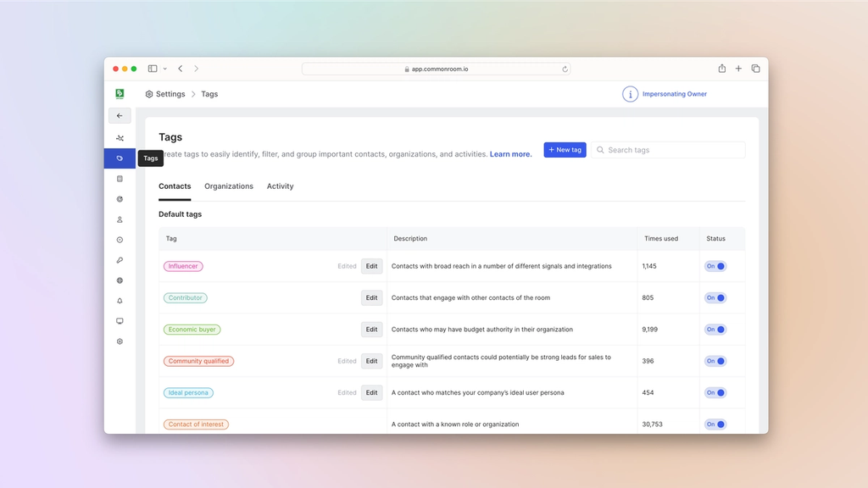Open the bell notifications icon in sidebar
This screenshot has height=488, width=868.
point(120,301)
